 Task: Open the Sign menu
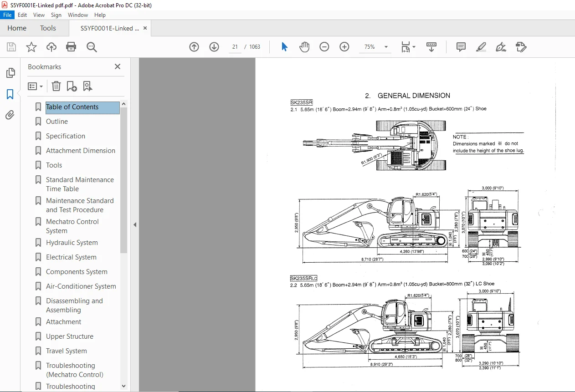pyautogui.click(x=56, y=15)
